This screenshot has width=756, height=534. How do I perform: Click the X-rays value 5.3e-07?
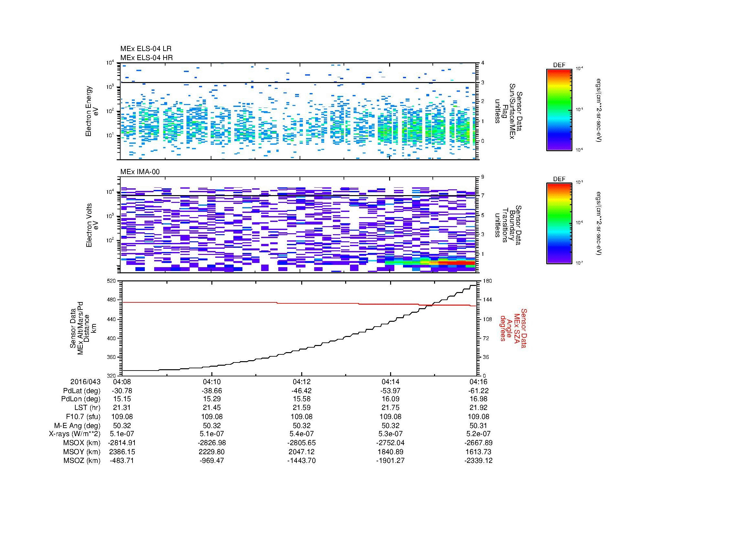coord(390,434)
